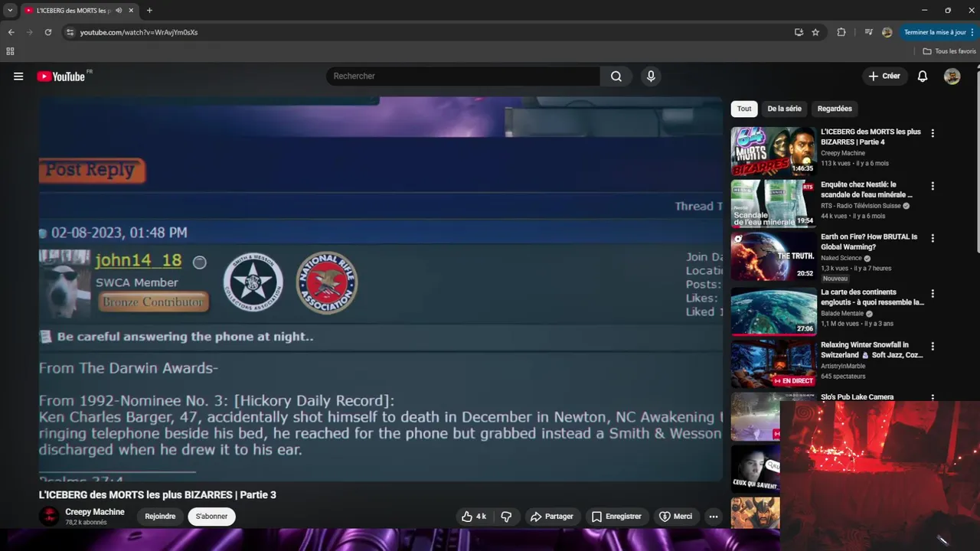Open Tous les favoris folder
Screen dimensions: 980x551
click(949, 51)
